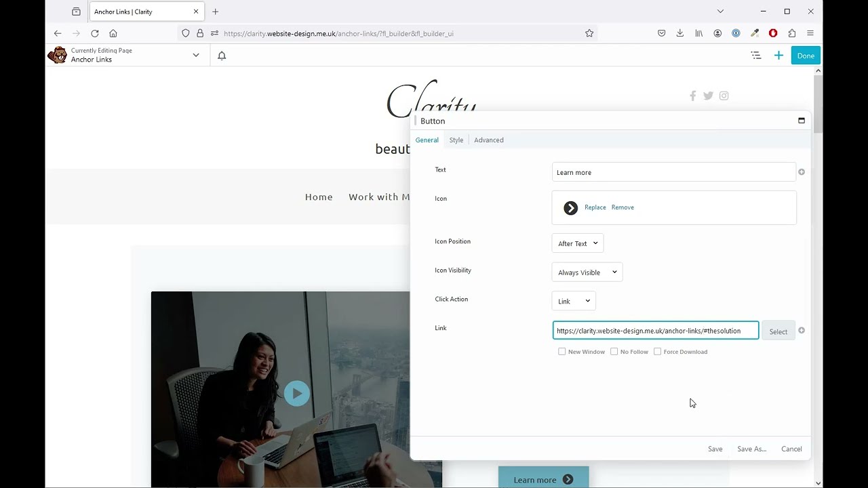Click the field connection plus beside Link
The height and width of the screenshot is (488, 868).
pos(802,331)
